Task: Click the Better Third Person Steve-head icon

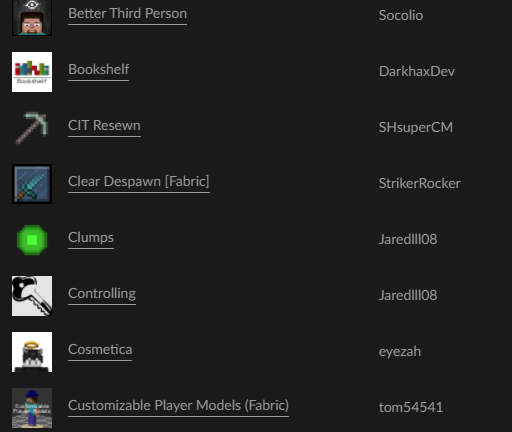Action: [x=32, y=17]
